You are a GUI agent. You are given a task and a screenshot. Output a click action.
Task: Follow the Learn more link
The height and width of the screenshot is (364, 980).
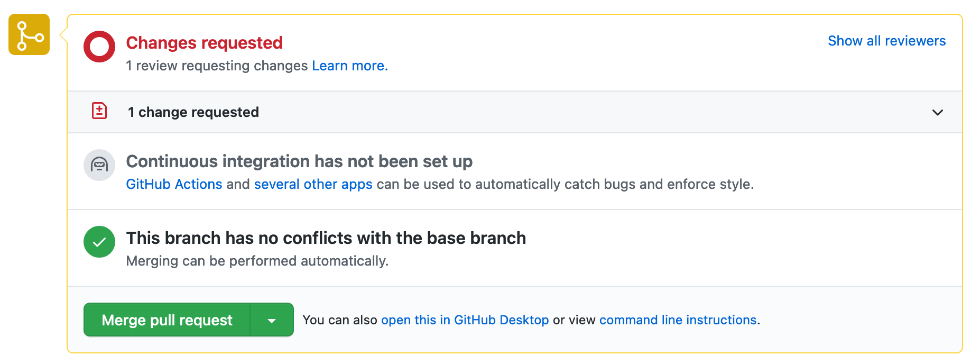pos(350,66)
